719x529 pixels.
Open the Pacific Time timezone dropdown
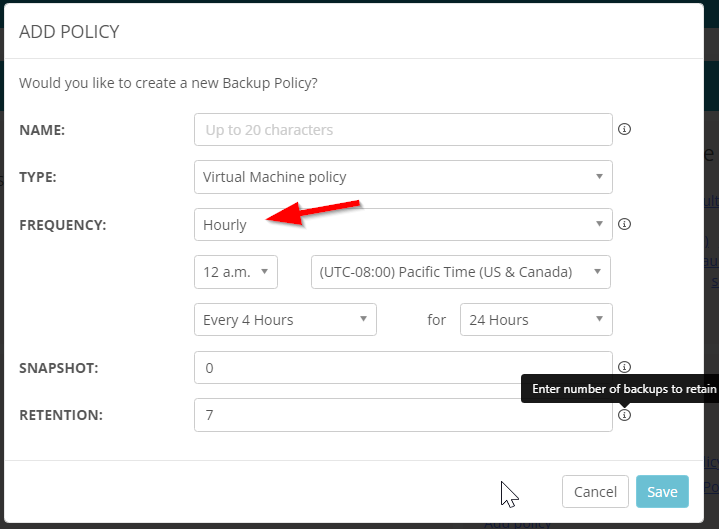pyautogui.click(x=460, y=272)
